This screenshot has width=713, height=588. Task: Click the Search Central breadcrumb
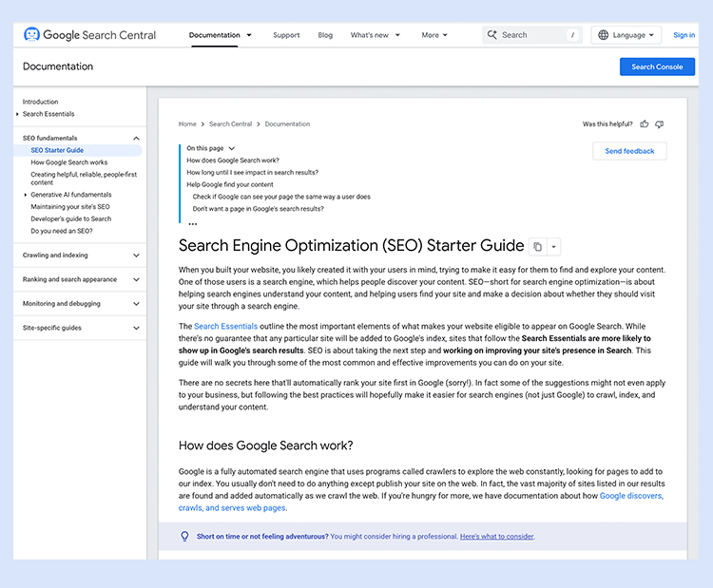click(x=231, y=124)
